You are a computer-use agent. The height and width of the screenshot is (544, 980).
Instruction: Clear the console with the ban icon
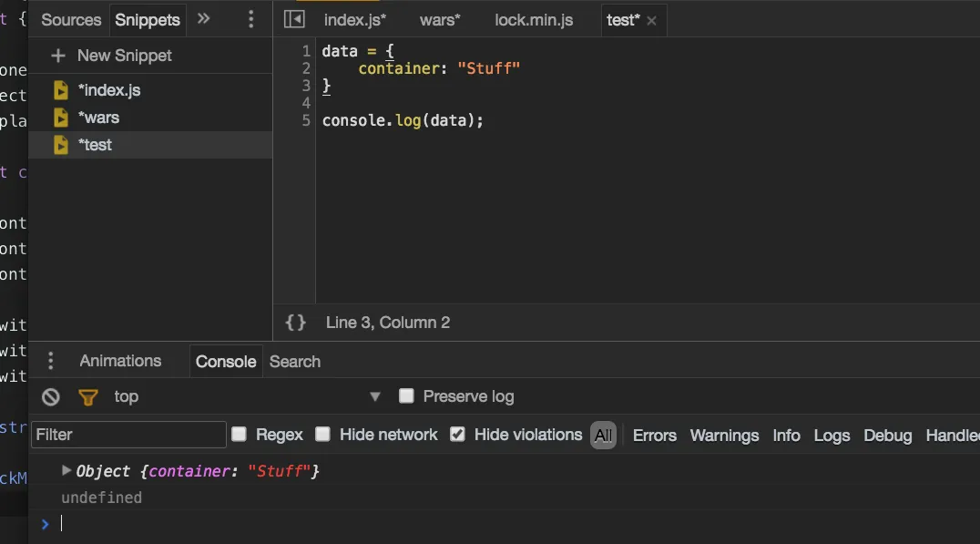tap(51, 397)
